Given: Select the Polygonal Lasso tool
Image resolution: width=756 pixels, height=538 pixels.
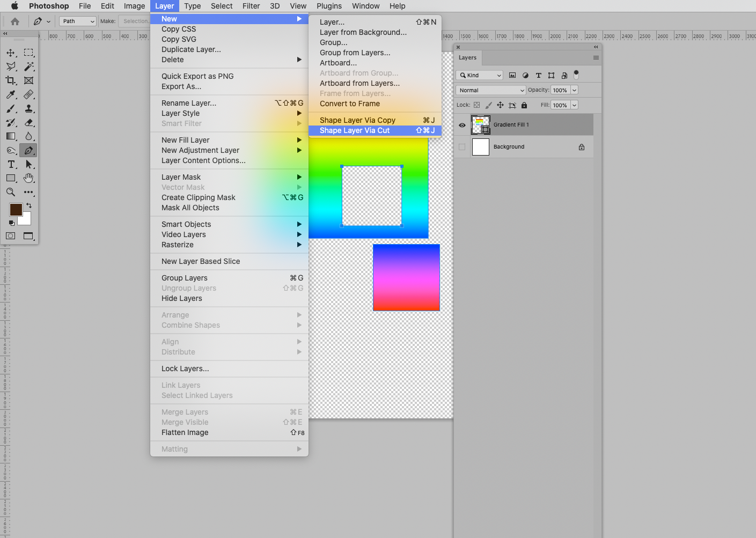Looking at the screenshot, I should point(11,67).
